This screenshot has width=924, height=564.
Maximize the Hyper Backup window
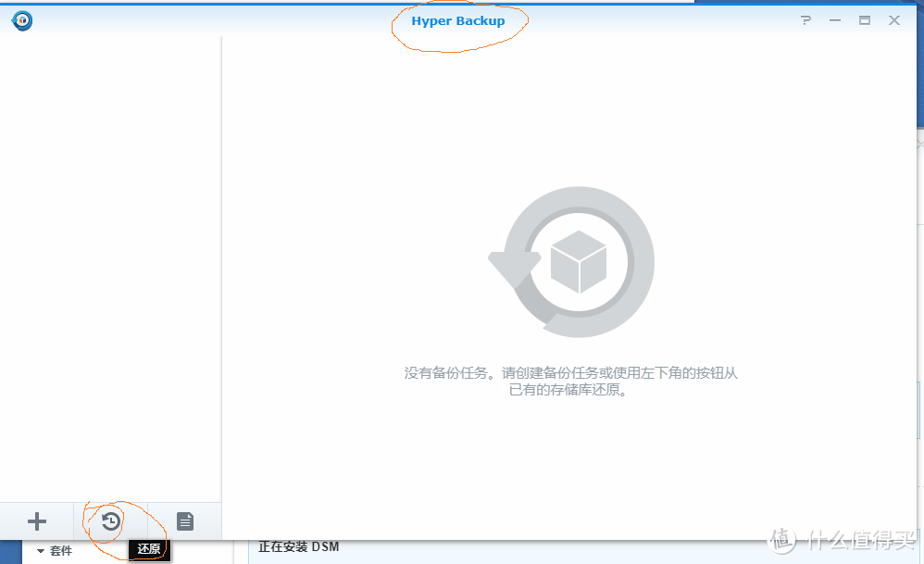point(864,19)
